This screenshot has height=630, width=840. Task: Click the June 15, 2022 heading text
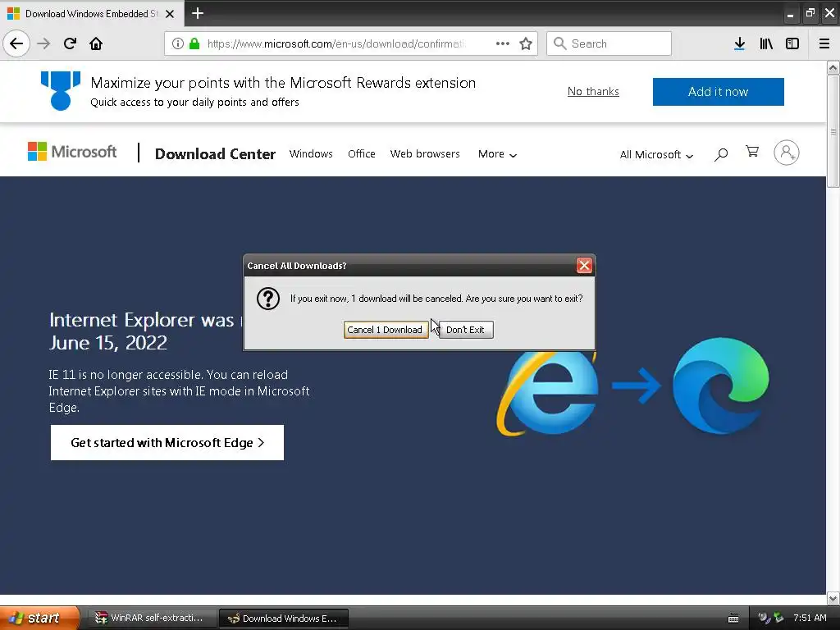click(107, 343)
